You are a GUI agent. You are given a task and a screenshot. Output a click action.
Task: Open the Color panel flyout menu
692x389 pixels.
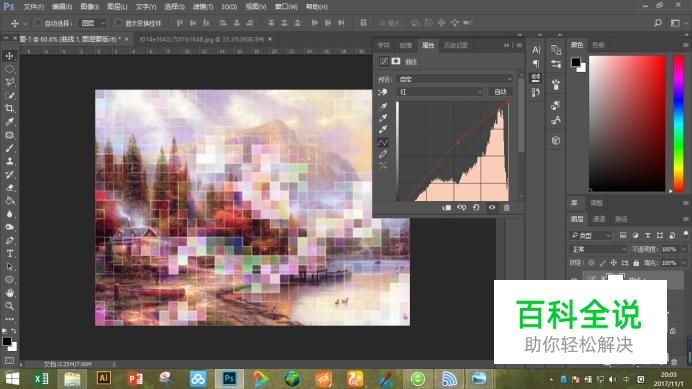686,45
